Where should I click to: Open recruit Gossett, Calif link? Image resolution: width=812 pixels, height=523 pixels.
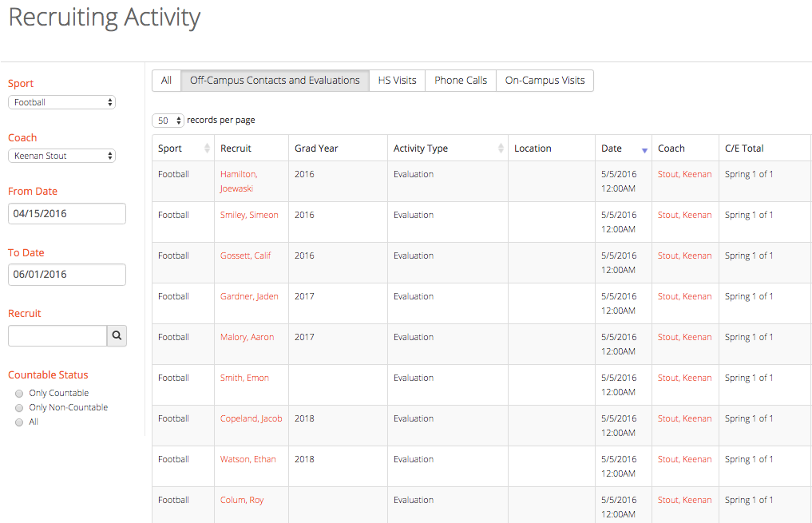pyautogui.click(x=245, y=256)
